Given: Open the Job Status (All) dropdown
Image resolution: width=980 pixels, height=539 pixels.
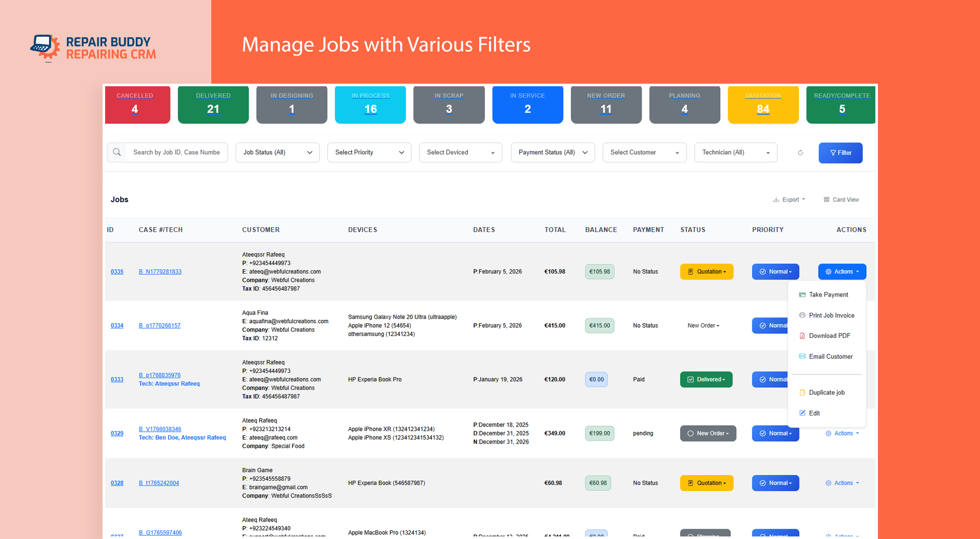Looking at the screenshot, I should click(x=278, y=153).
